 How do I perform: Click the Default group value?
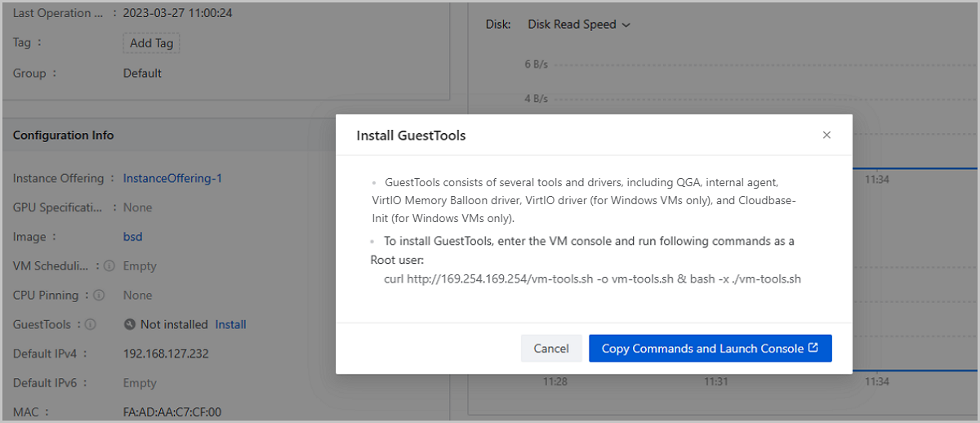pyautogui.click(x=142, y=73)
